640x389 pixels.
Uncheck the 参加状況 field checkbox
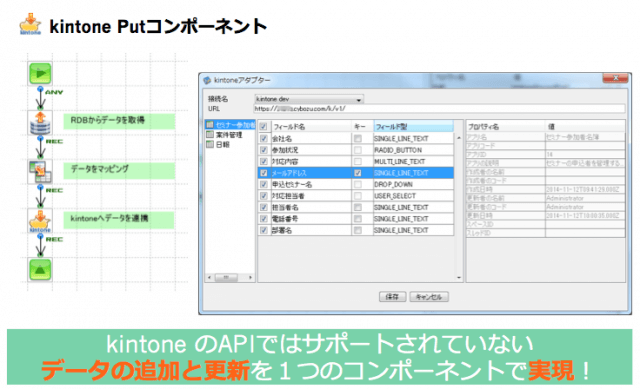(264, 150)
